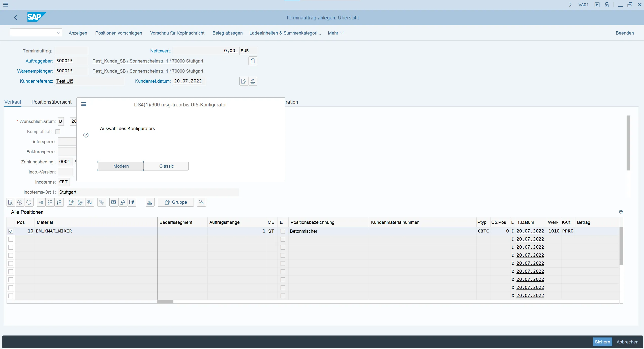Click the Kundenreferenz input field
This screenshot has width=644, height=349.
89,81
